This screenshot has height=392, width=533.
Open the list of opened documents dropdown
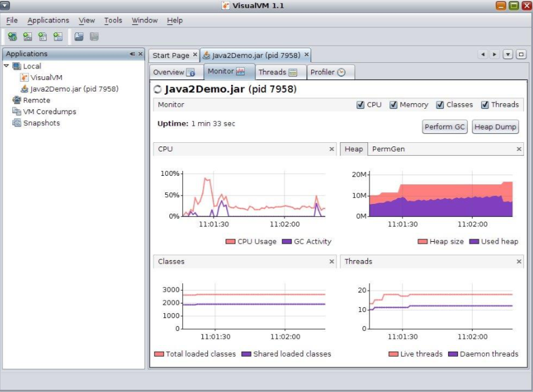point(507,54)
